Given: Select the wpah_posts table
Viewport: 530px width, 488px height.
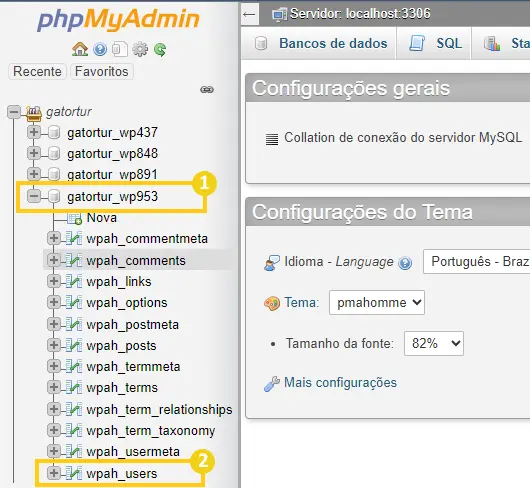Looking at the screenshot, I should [121, 346].
